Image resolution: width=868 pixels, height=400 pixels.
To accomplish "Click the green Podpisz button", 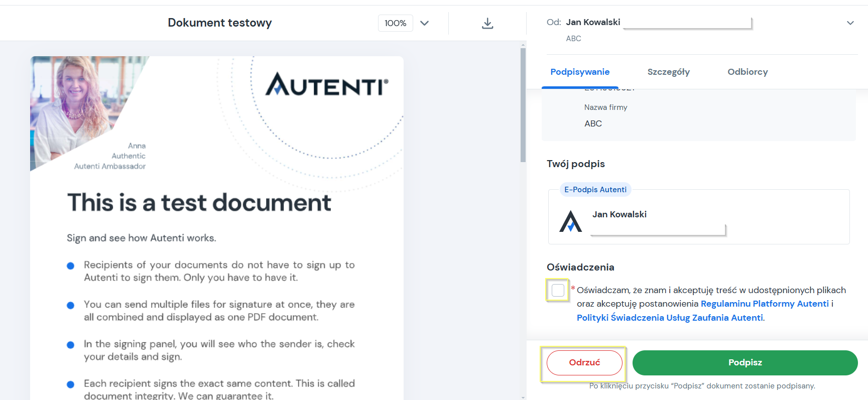I will [x=745, y=362].
